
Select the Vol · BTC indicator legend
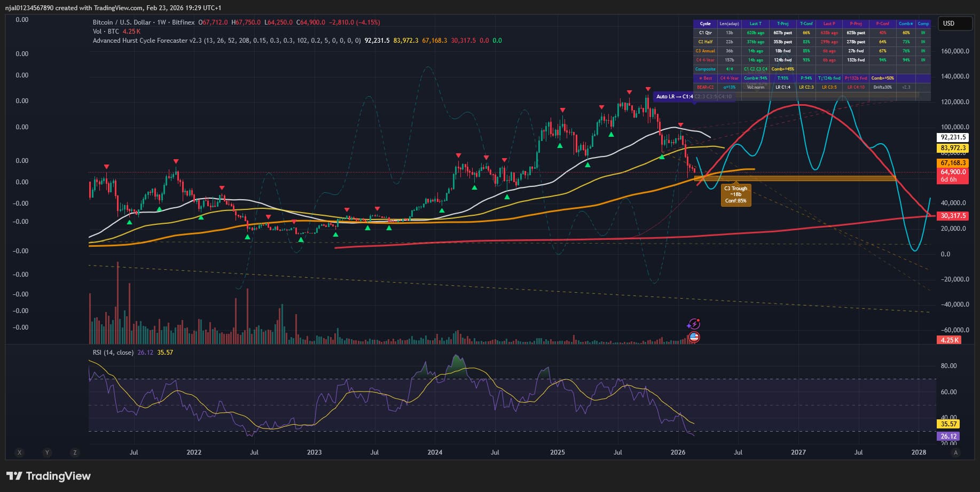tap(106, 32)
